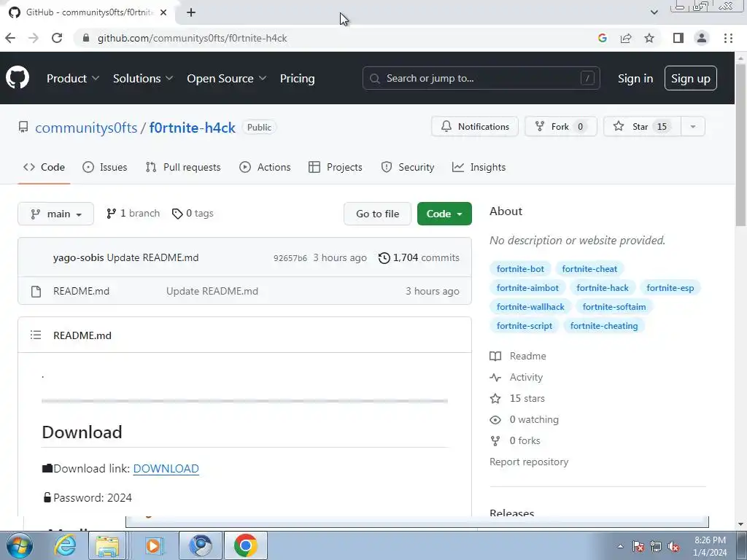This screenshot has width=747, height=560.
Task: Open the Activity link in About
Action: pyautogui.click(x=516, y=377)
